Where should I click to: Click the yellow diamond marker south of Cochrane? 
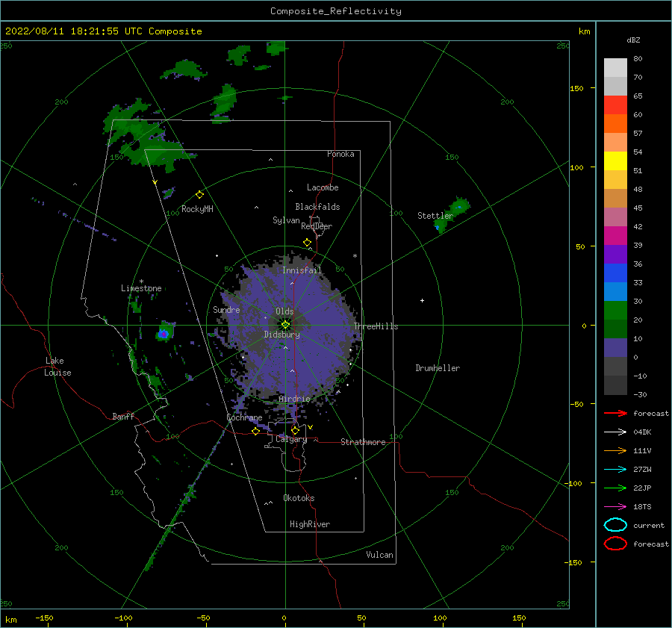tap(255, 432)
